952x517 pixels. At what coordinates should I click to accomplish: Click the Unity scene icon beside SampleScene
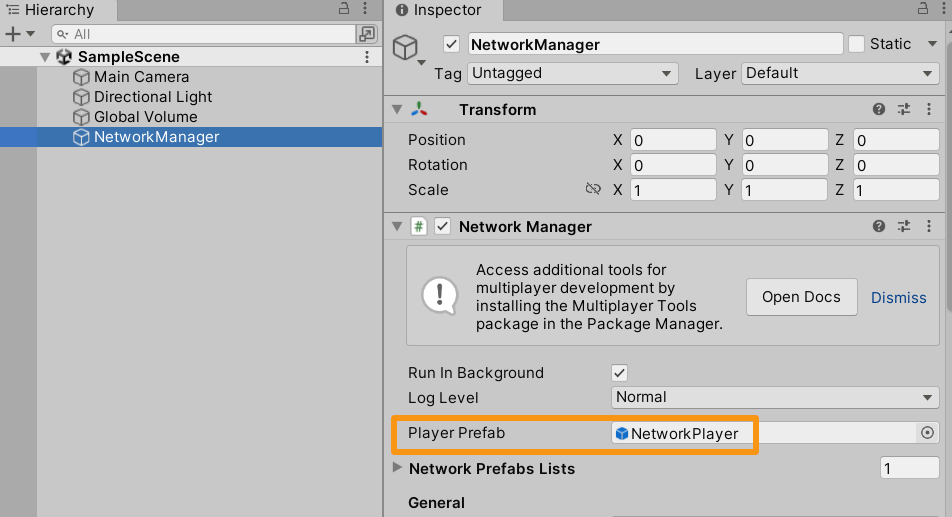coord(64,57)
